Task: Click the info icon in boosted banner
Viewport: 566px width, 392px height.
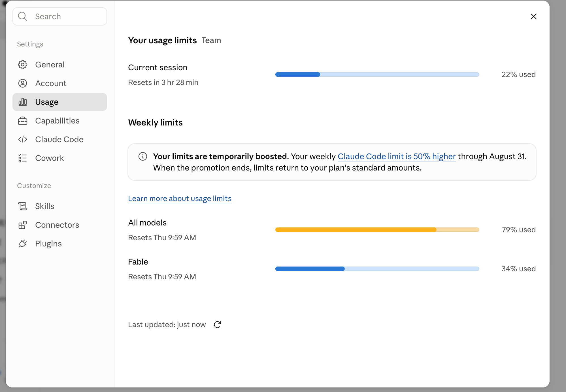Action: tap(143, 156)
